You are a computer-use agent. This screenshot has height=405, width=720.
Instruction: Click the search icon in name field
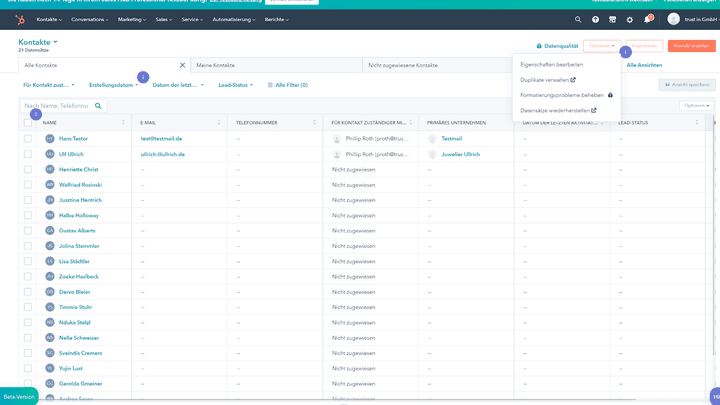pos(98,106)
